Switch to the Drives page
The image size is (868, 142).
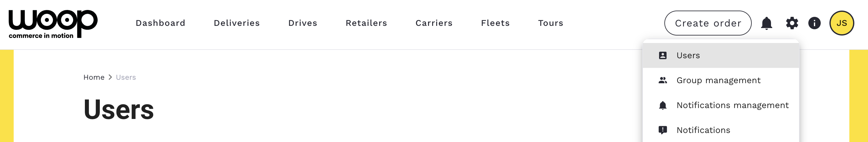[x=302, y=23]
